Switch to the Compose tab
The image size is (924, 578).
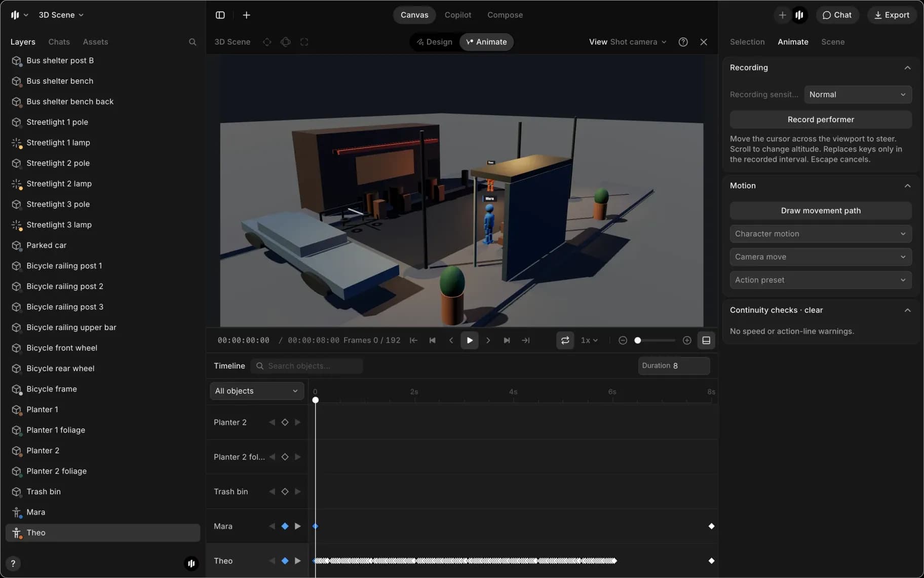(x=505, y=15)
